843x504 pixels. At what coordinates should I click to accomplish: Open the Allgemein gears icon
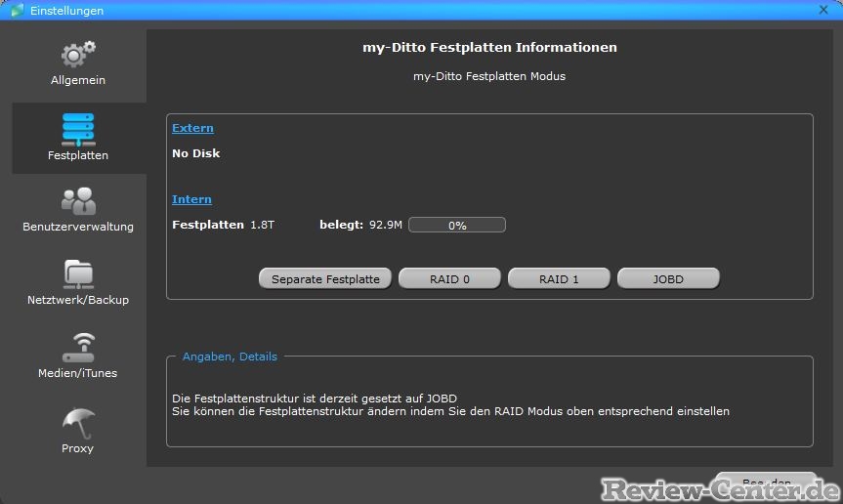point(78,54)
